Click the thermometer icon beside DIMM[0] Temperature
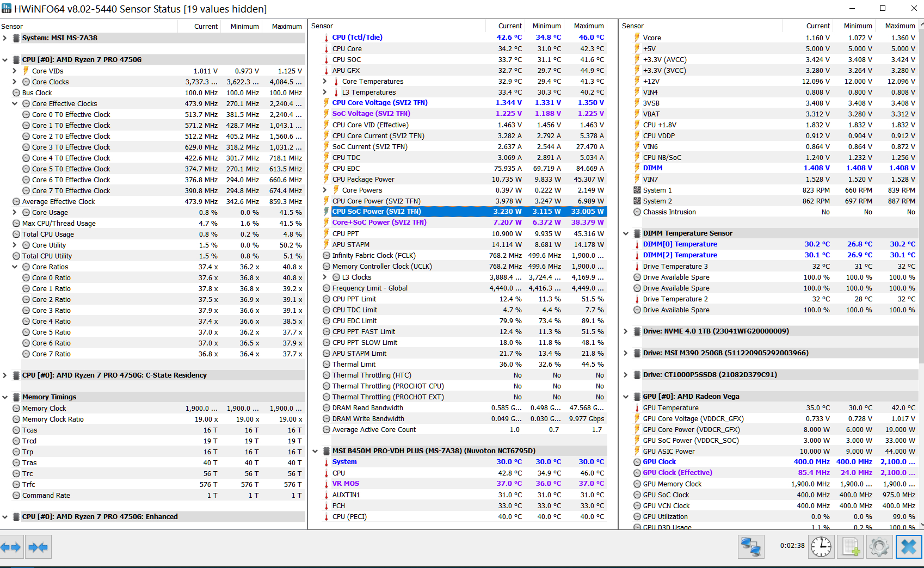This screenshot has width=924, height=568. pyautogui.click(x=637, y=244)
